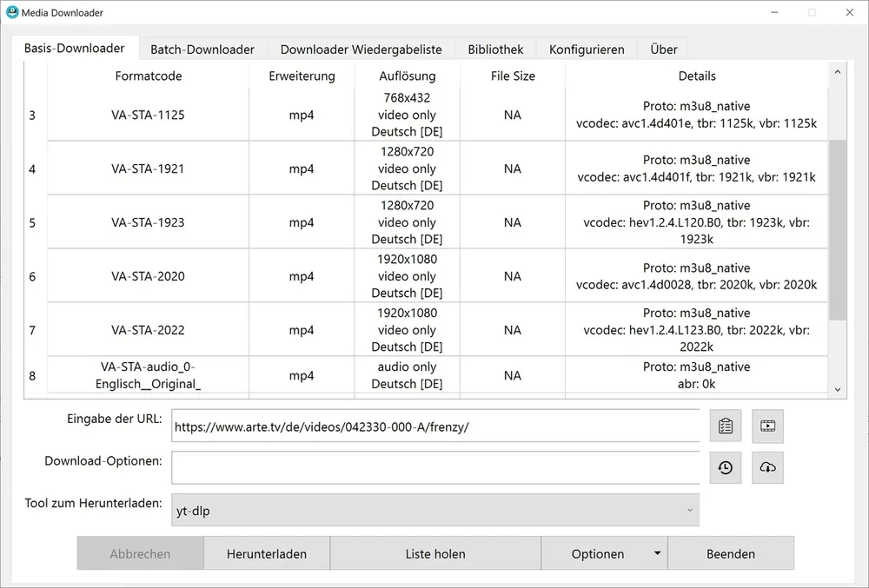Image resolution: width=869 pixels, height=588 pixels.
Task: Go to the Bibliothek tab
Action: (495, 50)
